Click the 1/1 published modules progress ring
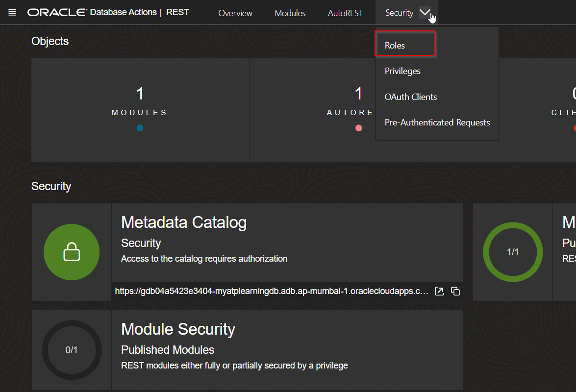The image size is (576, 392). [x=513, y=252]
